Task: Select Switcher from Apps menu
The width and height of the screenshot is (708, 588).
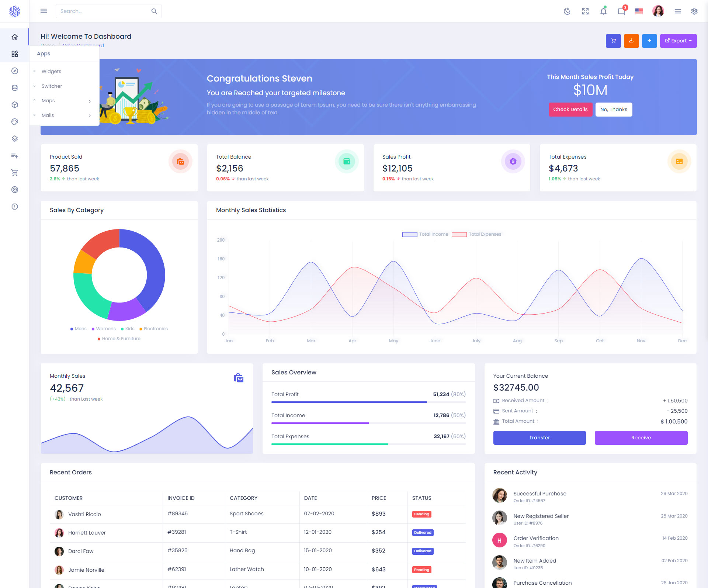Action: [x=52, y=86]
